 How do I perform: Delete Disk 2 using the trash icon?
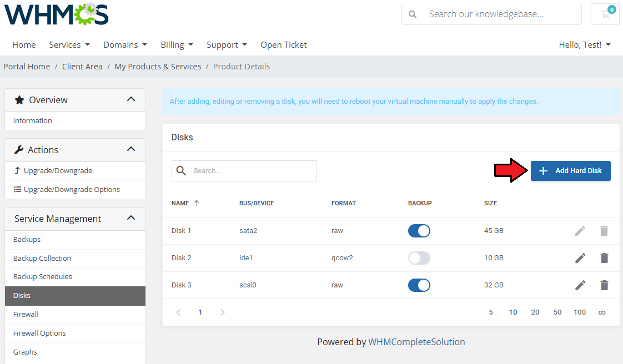(x=604, y=258)
